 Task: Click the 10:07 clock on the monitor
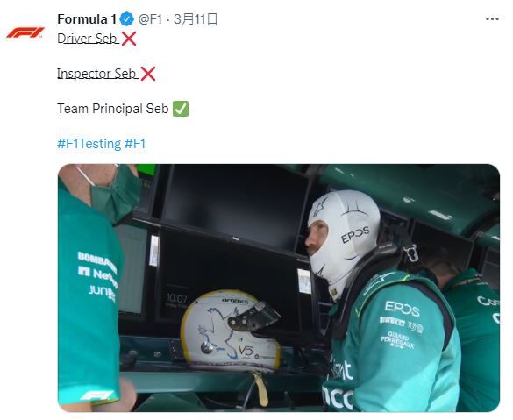[176, 298]
